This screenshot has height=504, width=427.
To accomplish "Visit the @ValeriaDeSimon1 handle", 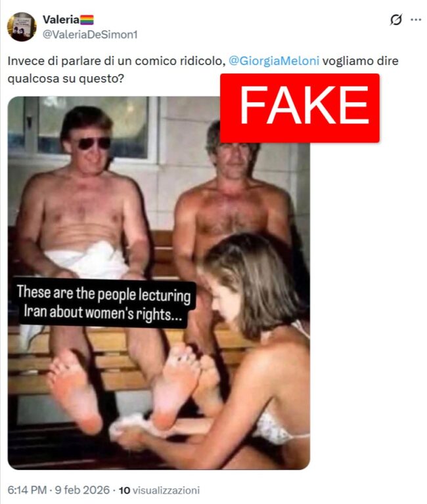I will [90, 35].
